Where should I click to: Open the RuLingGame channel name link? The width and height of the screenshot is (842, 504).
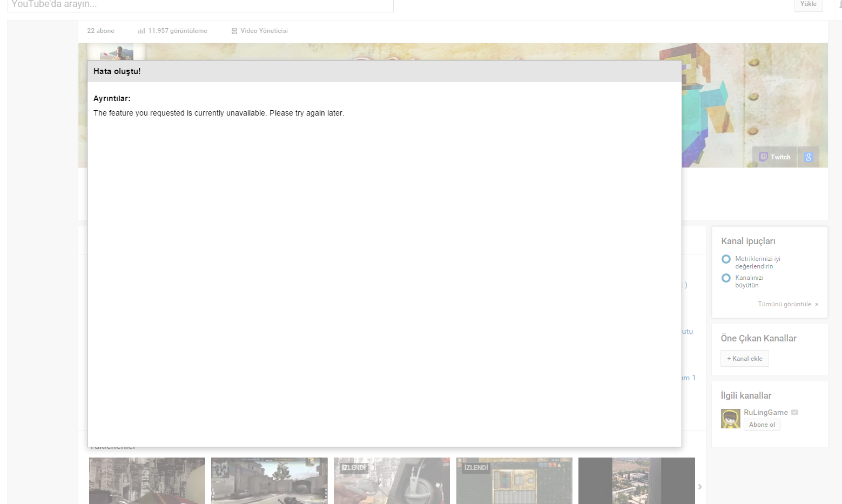pyautogui.click(x=765, y=412)
